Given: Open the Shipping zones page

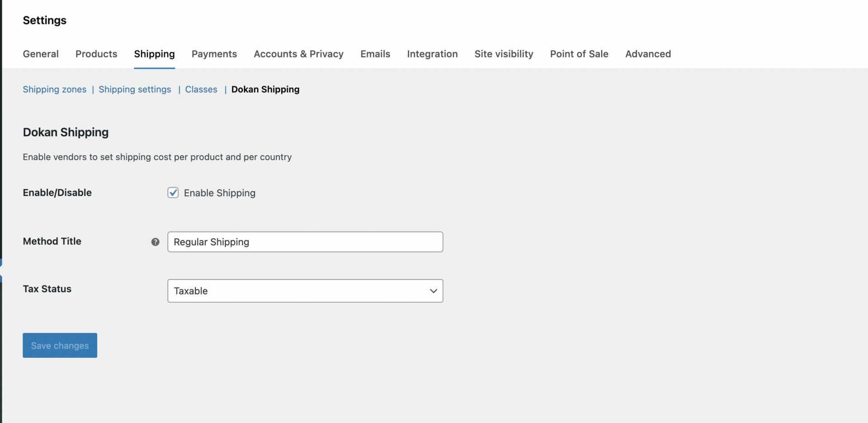Looking at the screenshot, I should (x=54, y=90).
